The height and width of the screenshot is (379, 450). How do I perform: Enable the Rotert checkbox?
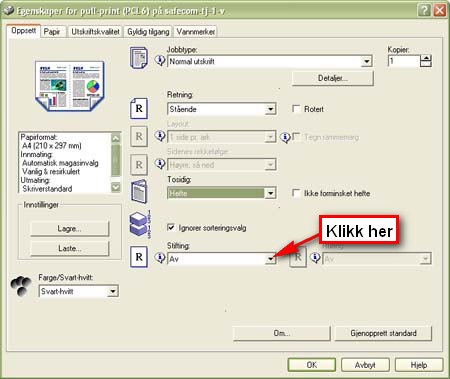click(296, 109)
